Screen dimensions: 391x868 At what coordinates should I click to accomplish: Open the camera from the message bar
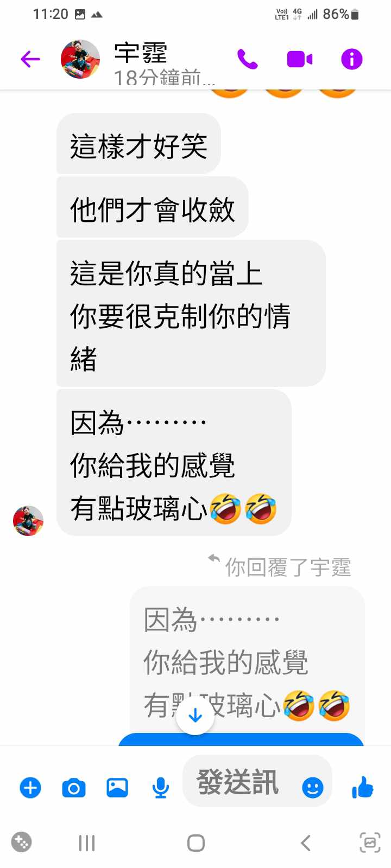74,788
